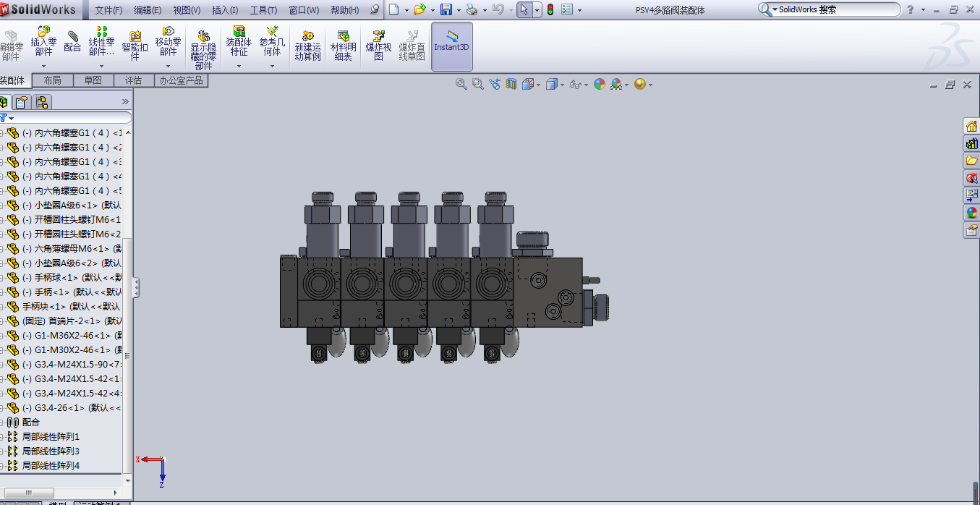Switch to the 草图 tab
The width and height of the screenshot is (980, 505).
coord(93,80)
